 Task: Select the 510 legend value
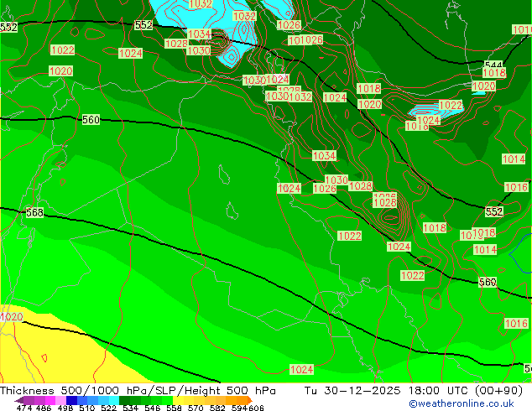tap(87, 408)
